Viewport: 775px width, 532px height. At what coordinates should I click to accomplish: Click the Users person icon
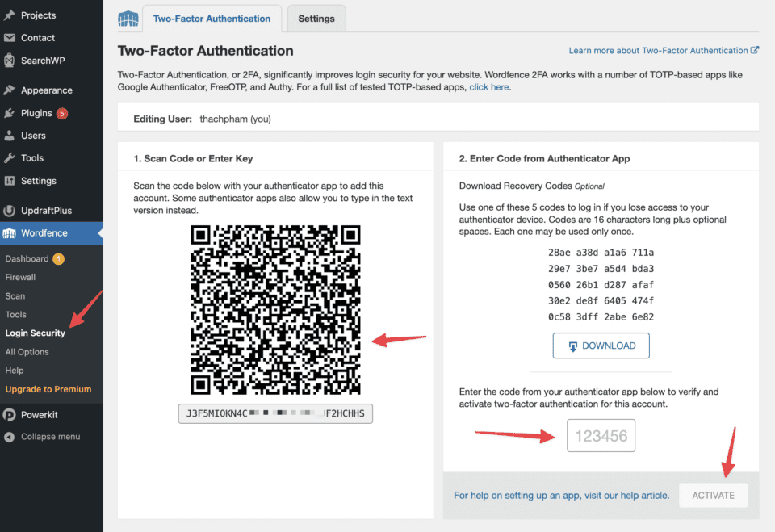tap(9, 136)
